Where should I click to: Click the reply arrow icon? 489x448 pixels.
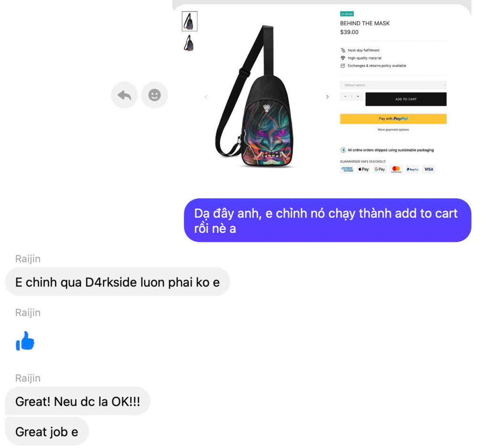click(124, 95)
